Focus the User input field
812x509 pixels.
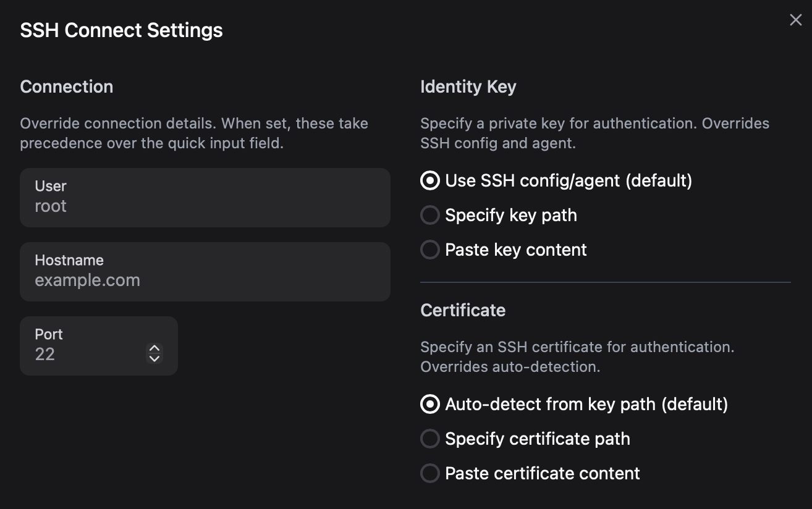[x=204, y=206]
